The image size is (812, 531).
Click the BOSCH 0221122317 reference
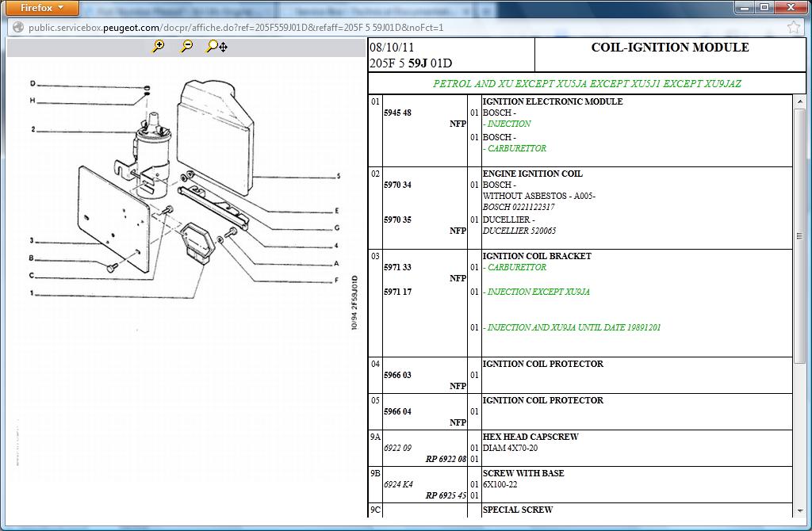point(519,207)
